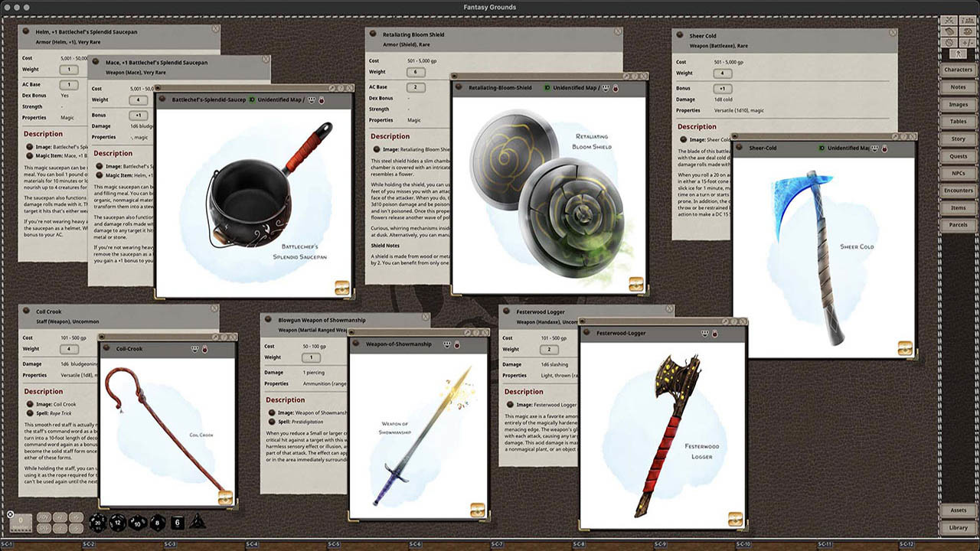Roll the d10 die
Viewport: 980px width, 551px height.
[138, 523]
